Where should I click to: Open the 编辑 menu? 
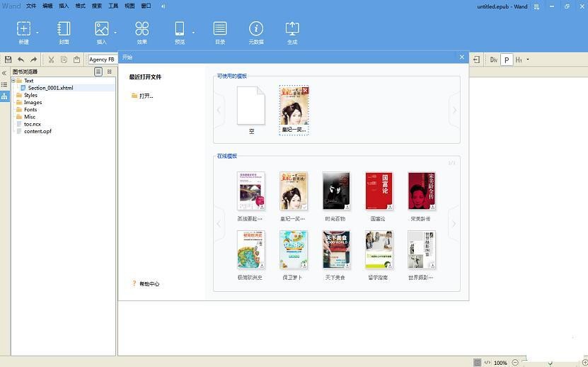pos(47,6)
